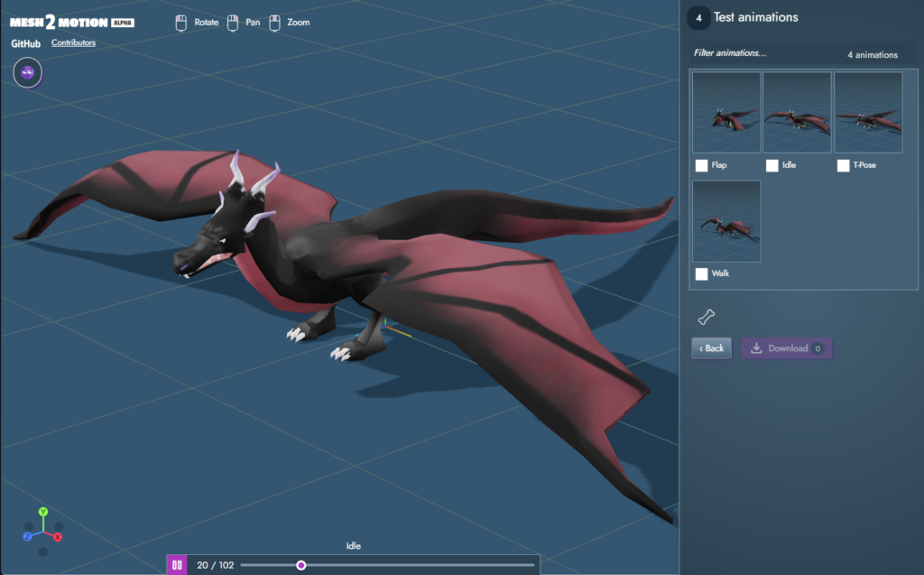The width and height of the screenshot is (924, 575).
Task: Click the Pan mouse control icon
Action: (232, 22)
